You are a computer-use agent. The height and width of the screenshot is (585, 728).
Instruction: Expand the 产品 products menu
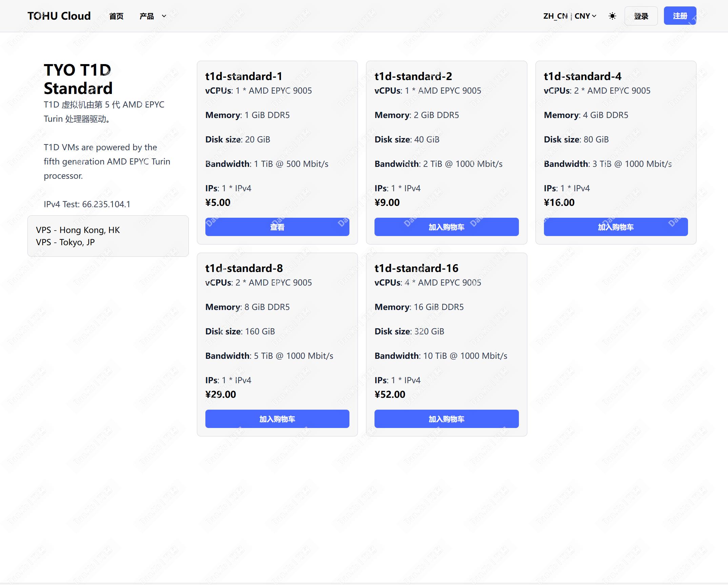(147, 16)
